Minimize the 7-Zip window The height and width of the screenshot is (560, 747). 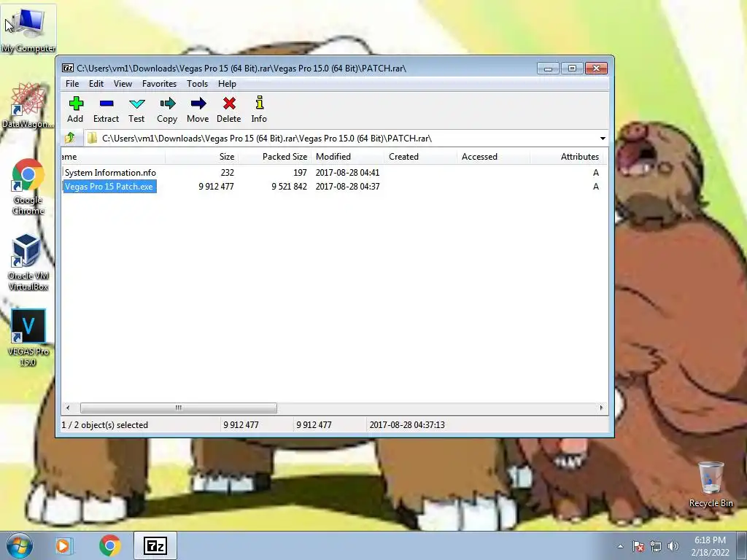pyautogui.click(x=549, y=69)
